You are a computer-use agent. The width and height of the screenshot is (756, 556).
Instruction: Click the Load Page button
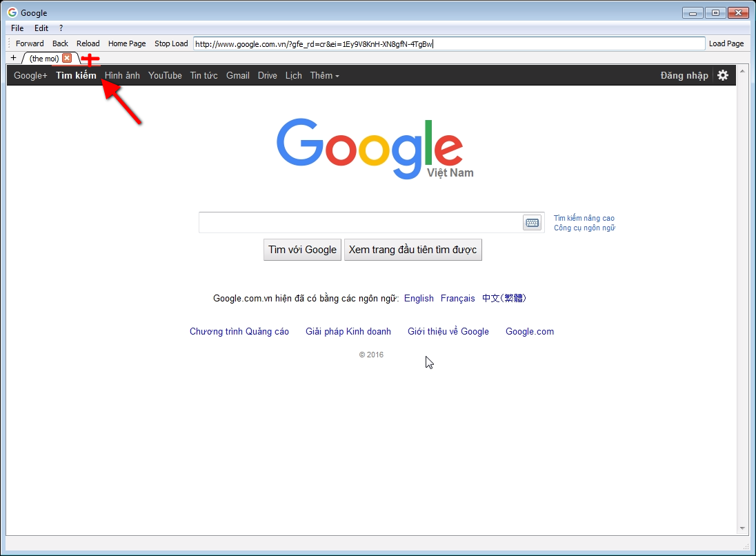(x=726, y=43)
